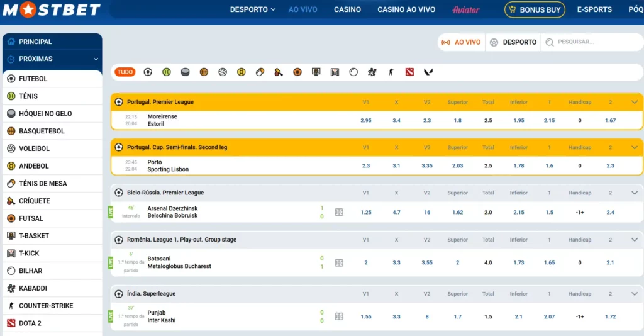Switch to the AO VIVO live toggle
Viewport: 644px width, 336px height.
(461, 42)
